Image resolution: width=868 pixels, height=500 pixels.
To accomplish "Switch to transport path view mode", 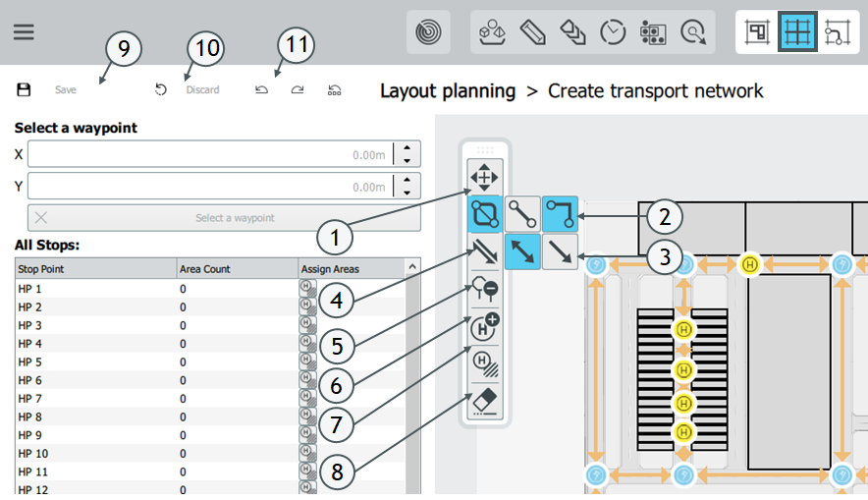I will click(837, 32).
